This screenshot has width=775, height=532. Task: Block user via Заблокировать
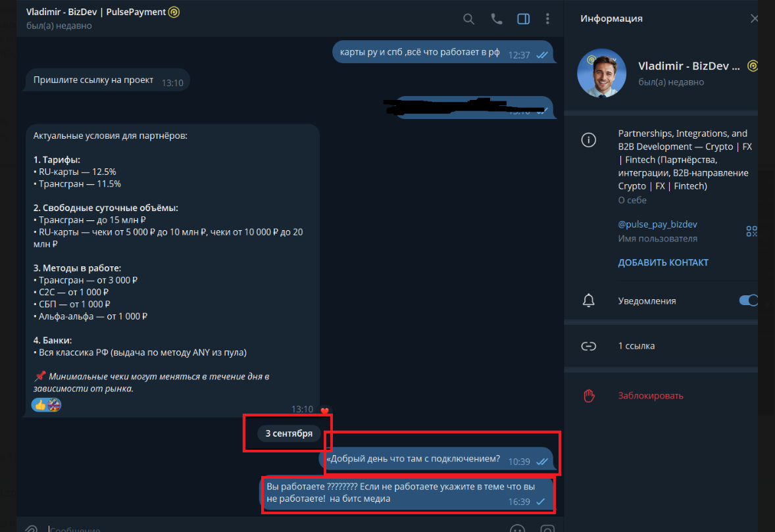pos(651,395)
